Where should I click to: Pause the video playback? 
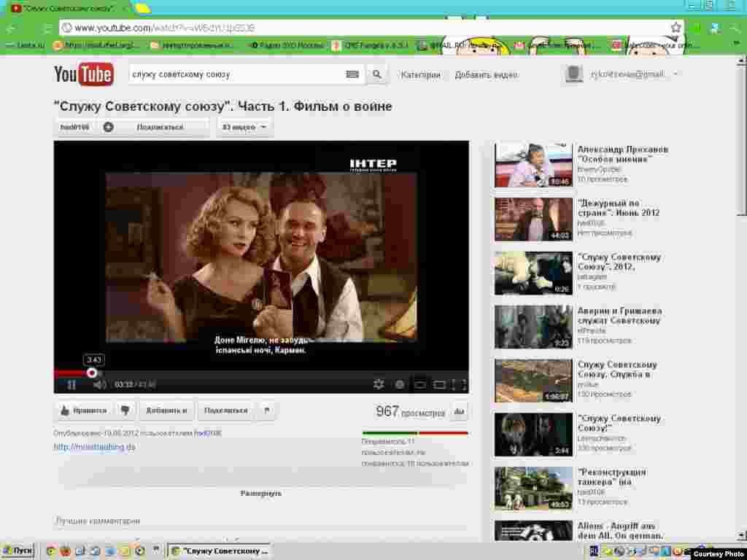click(71, 384)
